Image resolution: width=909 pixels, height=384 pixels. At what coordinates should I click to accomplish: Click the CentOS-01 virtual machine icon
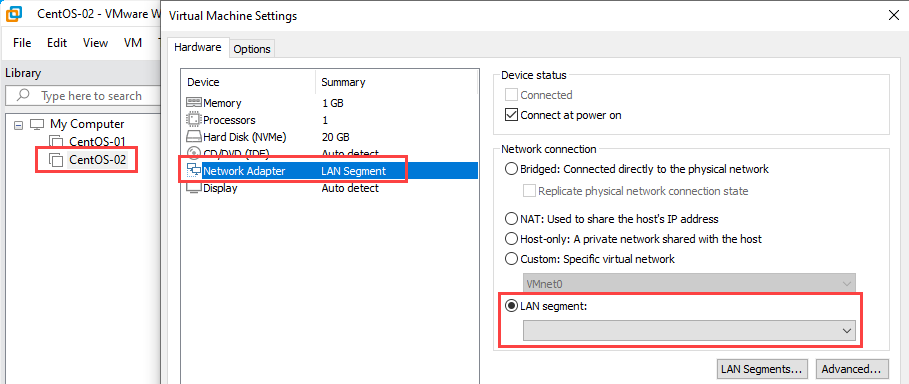pyautogui.click(x=56, y=142)
